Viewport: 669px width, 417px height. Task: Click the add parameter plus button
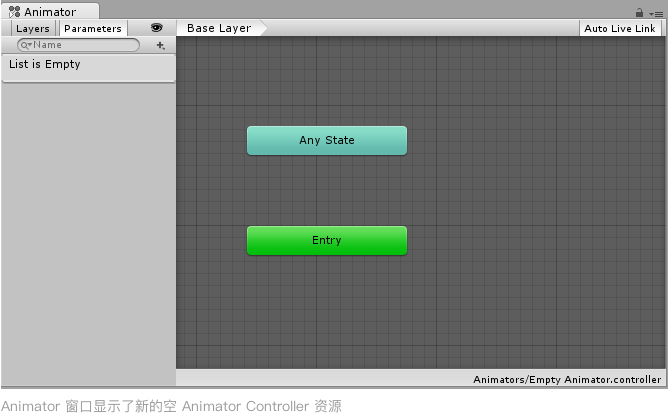160,45
